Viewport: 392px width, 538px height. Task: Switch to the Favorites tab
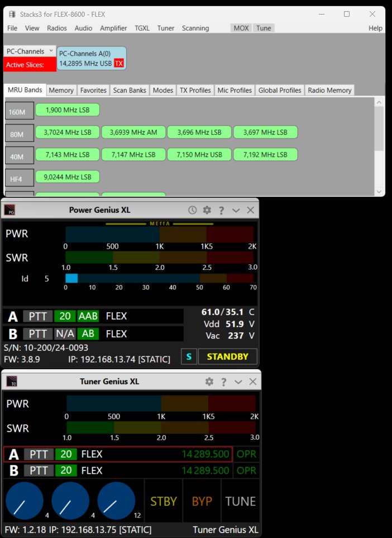[93, 91]
